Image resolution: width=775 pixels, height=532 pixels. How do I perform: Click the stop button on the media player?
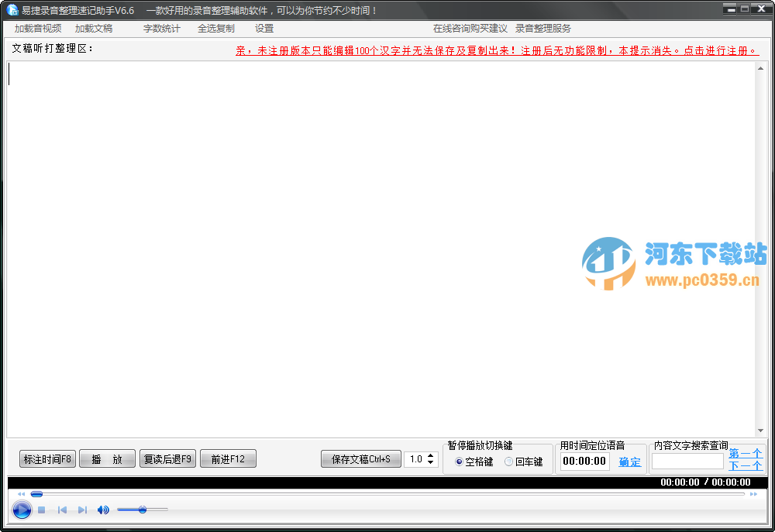[41, 510]
